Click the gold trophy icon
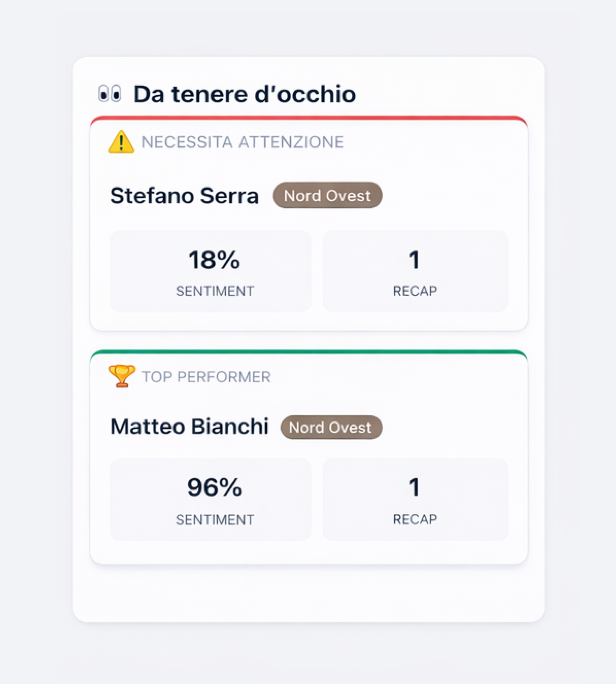Screen dimensions: 616x684 [121, 375]
